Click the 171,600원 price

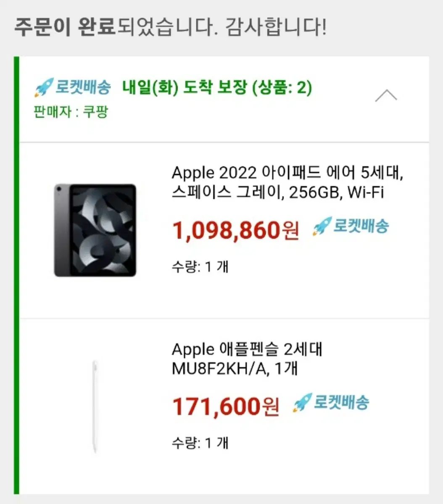(226, 406)
